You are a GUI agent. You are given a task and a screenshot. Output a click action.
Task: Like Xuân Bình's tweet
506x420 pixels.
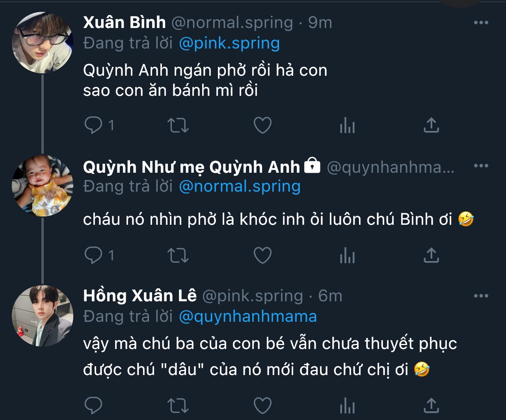[x=262, y=125]
